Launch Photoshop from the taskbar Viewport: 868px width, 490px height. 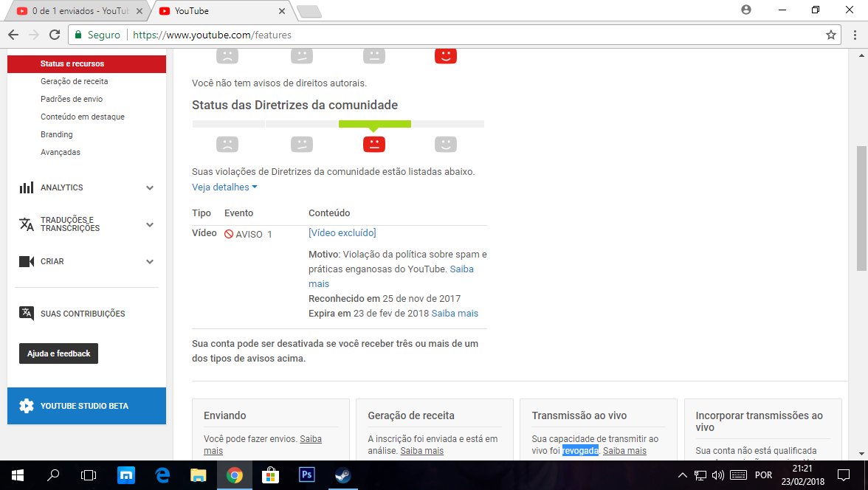point(307,475)
